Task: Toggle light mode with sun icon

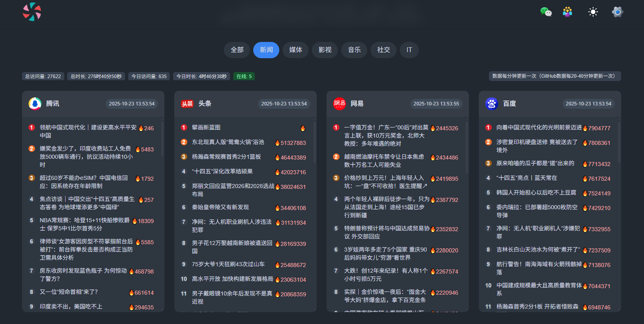Action: pyautogui.click(x=593, y=12)
